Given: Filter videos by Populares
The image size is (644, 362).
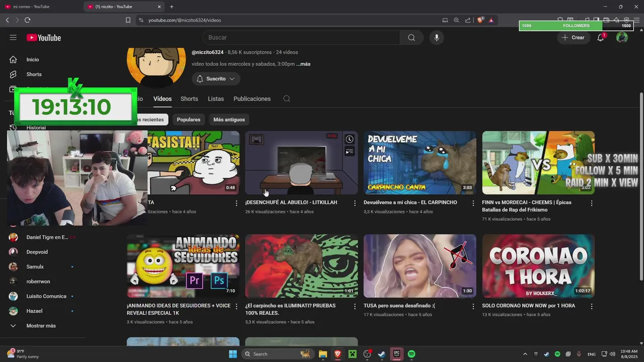Looking at the screenshot, I should (189, 120).
